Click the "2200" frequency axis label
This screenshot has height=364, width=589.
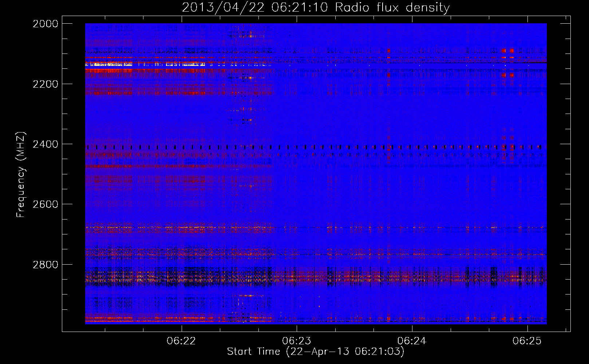tap(46, 84)
